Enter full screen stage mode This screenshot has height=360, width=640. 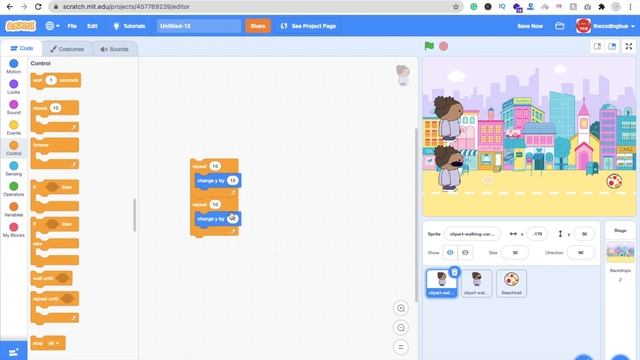tap(629, 46)
